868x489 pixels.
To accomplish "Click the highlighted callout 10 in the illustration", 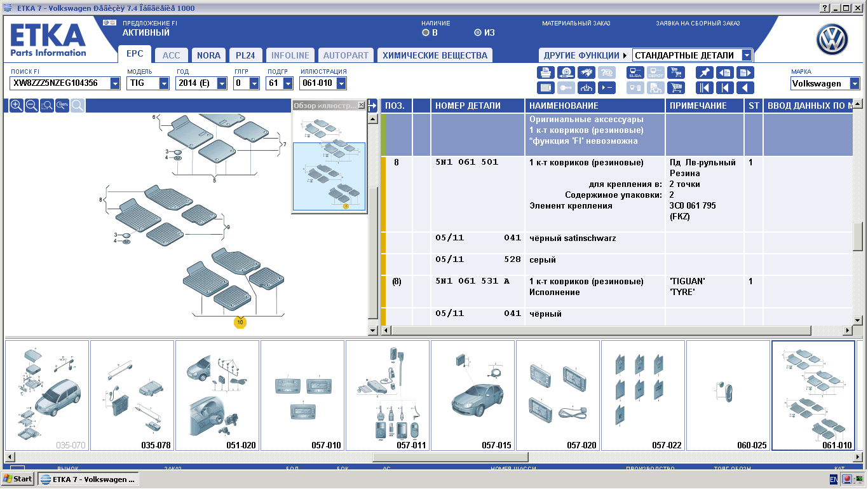I will [240, 322].
